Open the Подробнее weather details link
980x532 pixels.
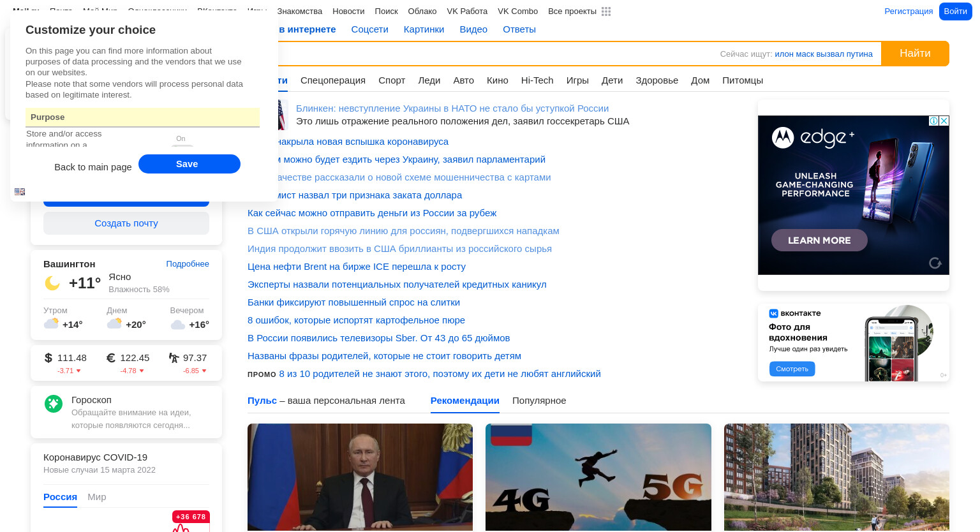(188, 264)
